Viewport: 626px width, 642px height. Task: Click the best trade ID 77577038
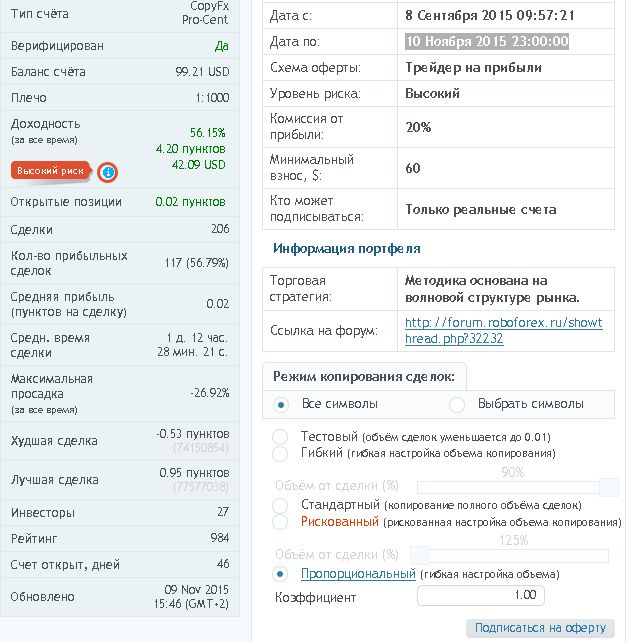pyautogui.click(x=201, y=487)
